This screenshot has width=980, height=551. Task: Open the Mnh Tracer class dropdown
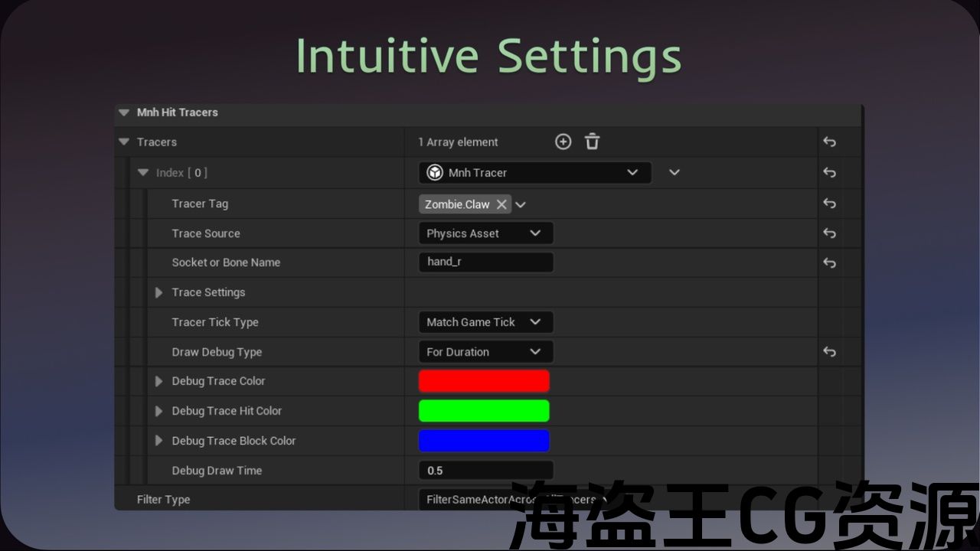(x=534, y=173)
